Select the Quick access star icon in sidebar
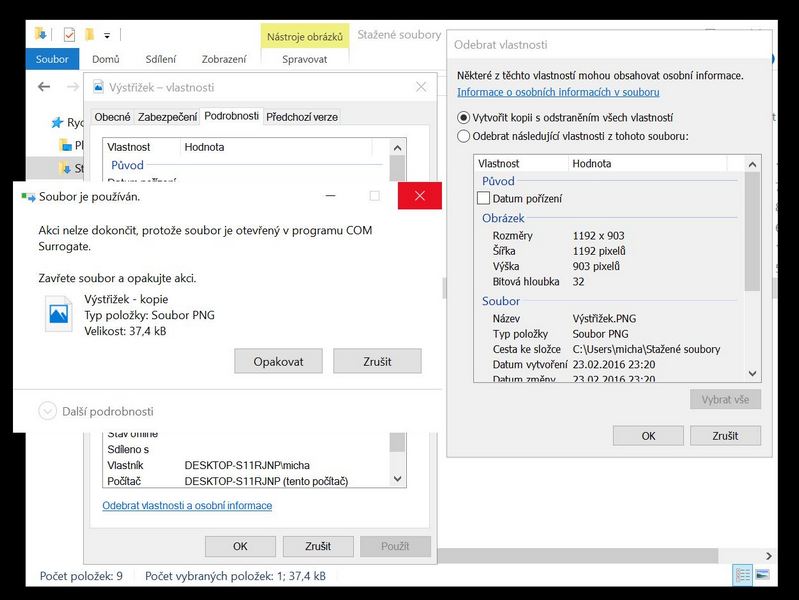Screen dimensions: 799x600 pyautogui.click(x=59, y=123)
